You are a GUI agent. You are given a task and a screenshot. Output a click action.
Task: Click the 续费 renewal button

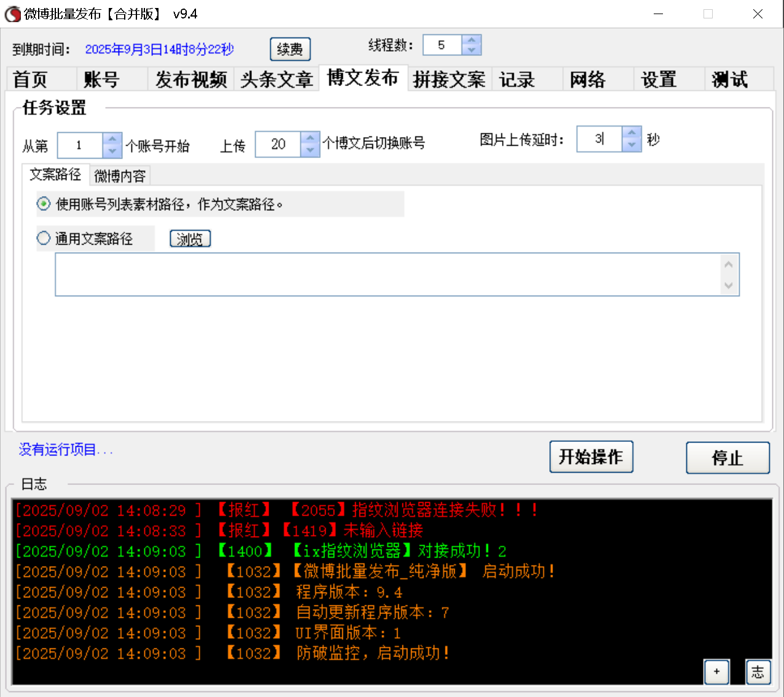coord(290,49)
